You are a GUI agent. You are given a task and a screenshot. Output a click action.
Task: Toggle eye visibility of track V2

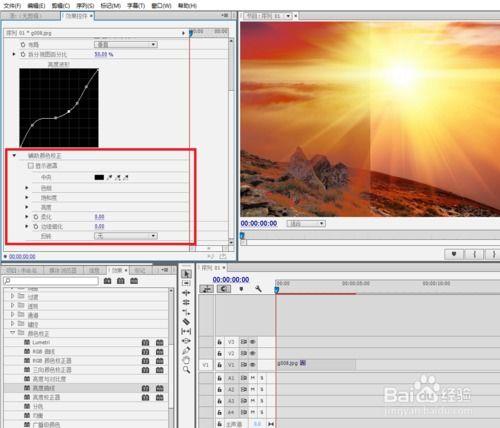(x=252, y=353)
